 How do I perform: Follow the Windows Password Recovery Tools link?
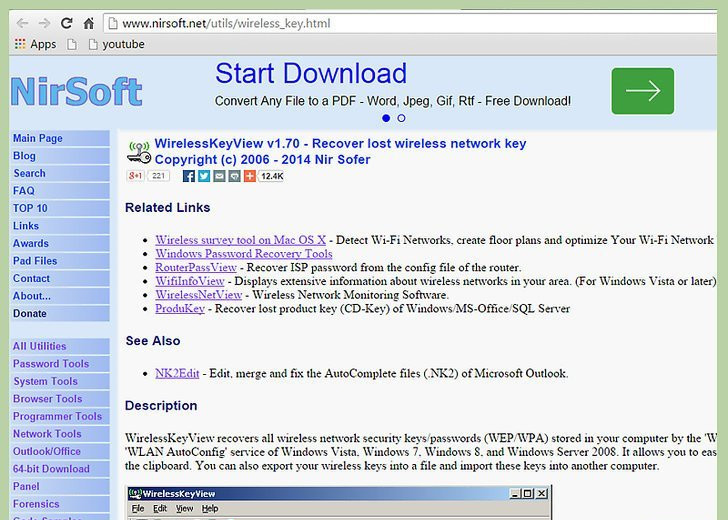[x=244, y=254]
